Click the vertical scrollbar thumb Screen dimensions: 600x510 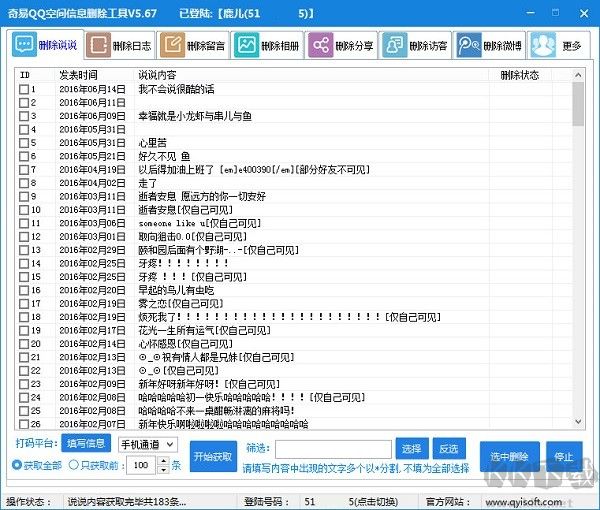[578, 104]
